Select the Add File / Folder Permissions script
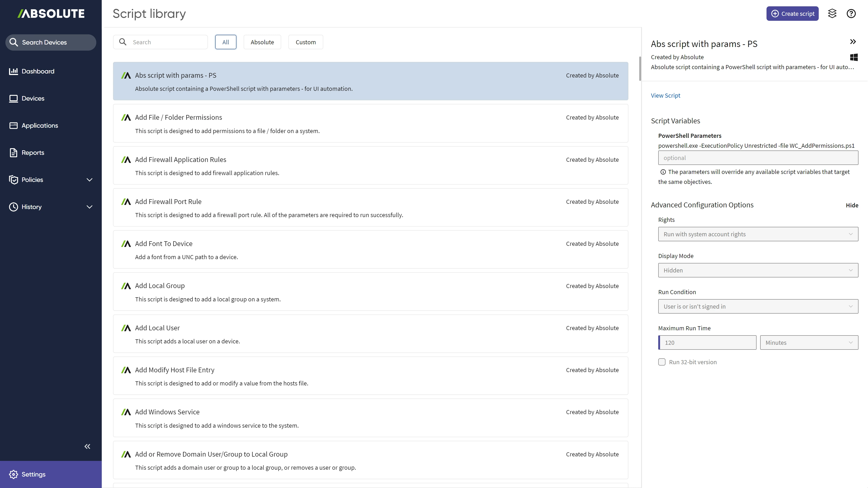Image resolution: width=868 pixels, height=488 pixels. (x=371, y=123)
